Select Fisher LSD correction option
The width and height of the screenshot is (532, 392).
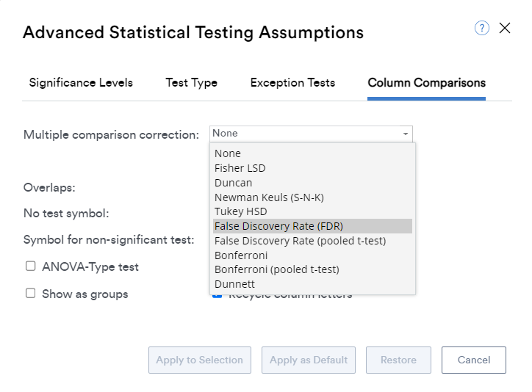click(x=240, y=168)
